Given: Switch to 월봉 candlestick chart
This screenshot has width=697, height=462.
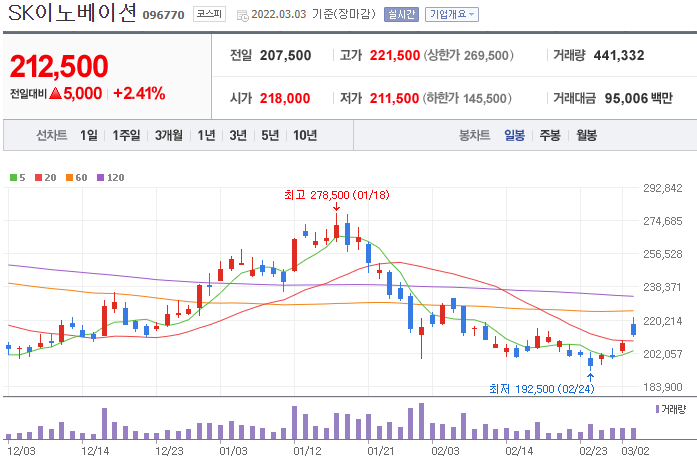Looking at the screenshot, I should point(586,135).
